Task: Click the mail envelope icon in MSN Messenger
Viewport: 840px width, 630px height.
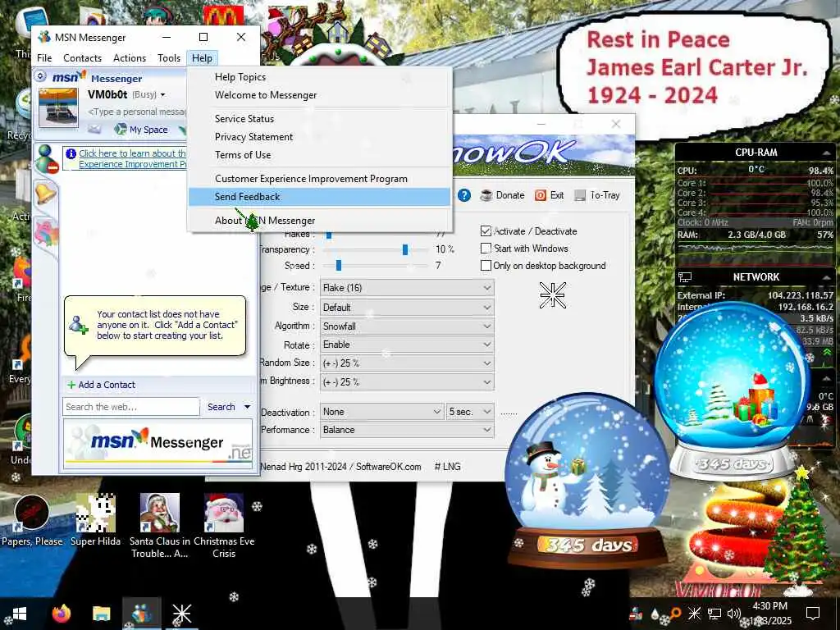Action: (94, 129)
